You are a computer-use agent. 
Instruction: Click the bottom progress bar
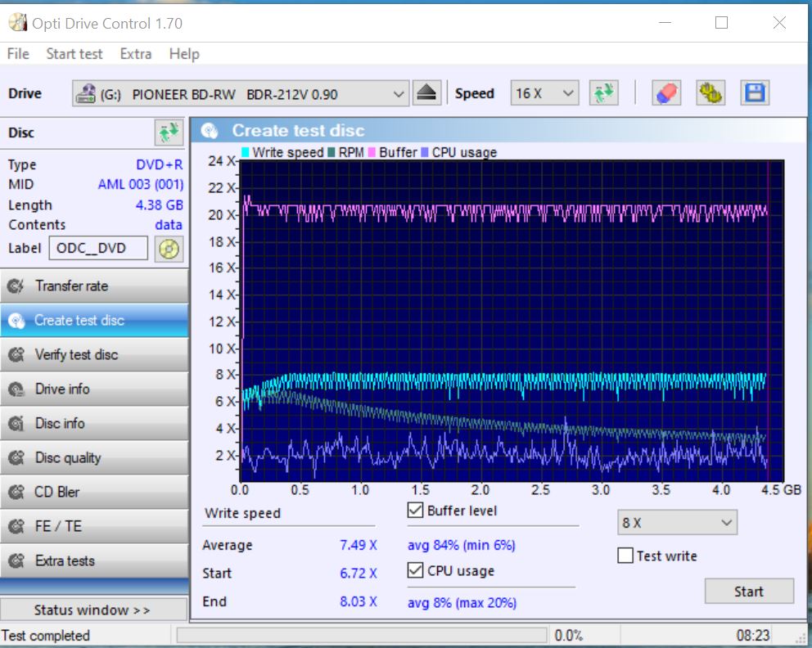(362, 636)
